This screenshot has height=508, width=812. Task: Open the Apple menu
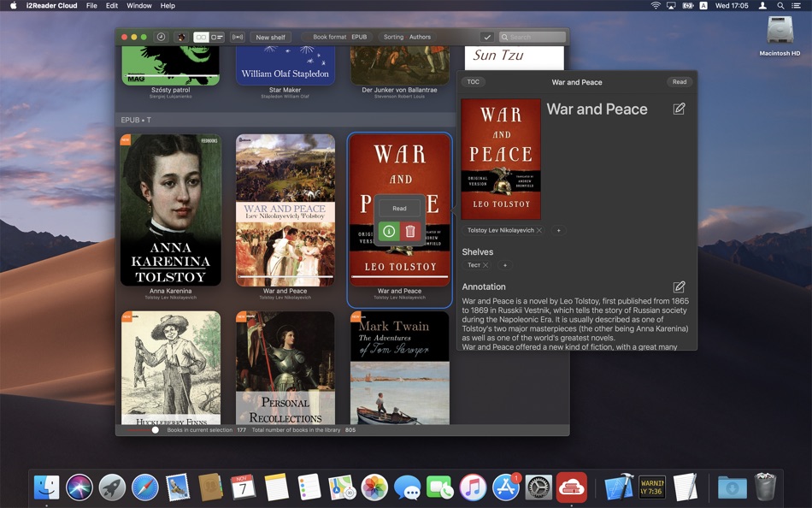pyautogui.click(x=14, y=6)
